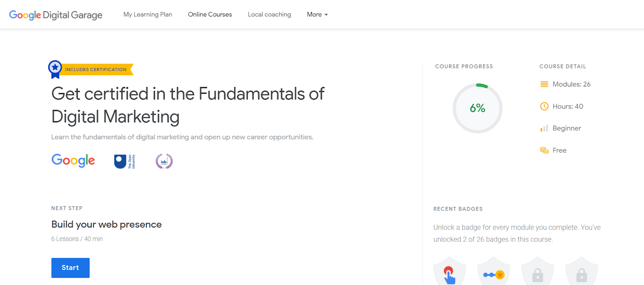Click the 'Learn the fundamentals' description text

[182, 137]
